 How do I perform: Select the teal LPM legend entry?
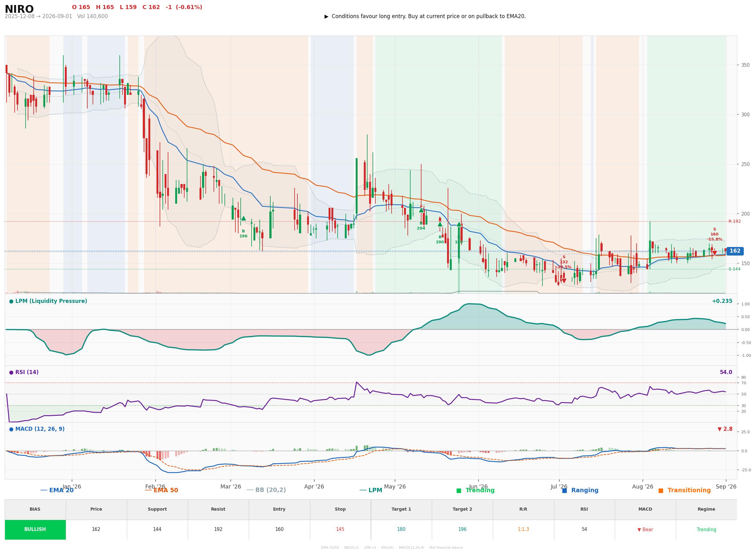pos(371,490)
